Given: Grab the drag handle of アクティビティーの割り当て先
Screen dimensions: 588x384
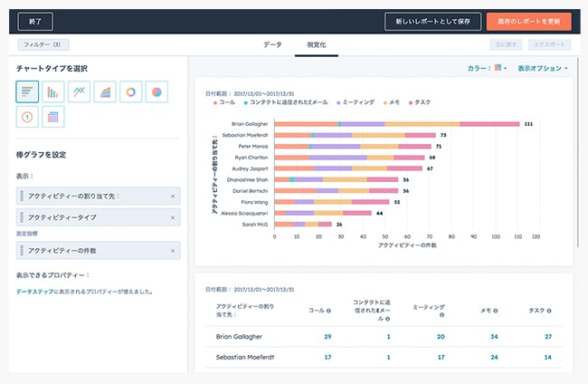Looking at the screenshot, I should [x=22, y=196].
